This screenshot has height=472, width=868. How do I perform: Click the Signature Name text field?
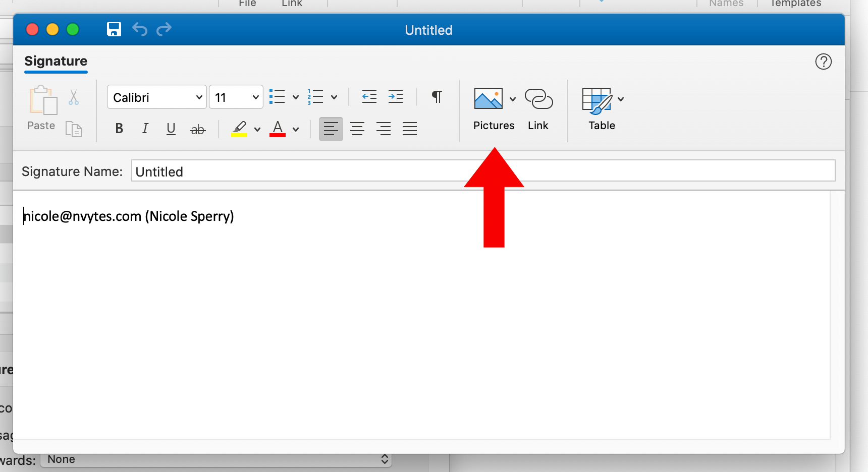[482, 171]
